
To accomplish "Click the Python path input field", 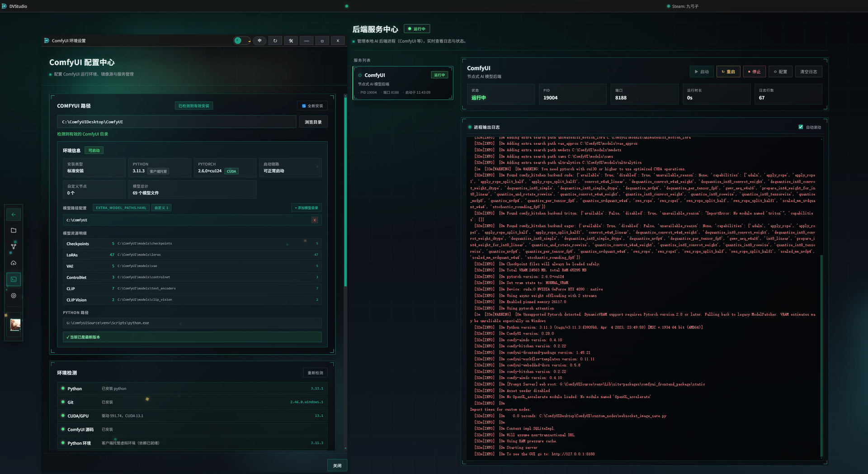I will pos(192,323).
